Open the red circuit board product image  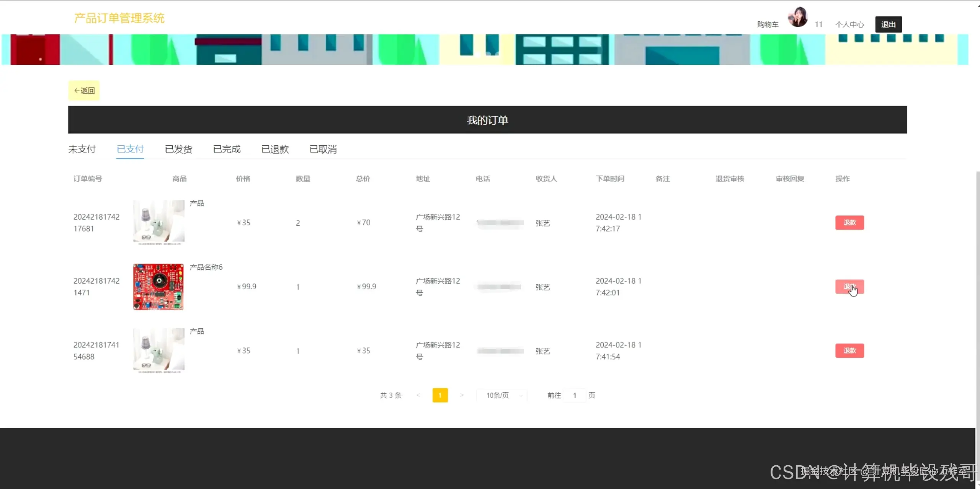coord(158,287)
